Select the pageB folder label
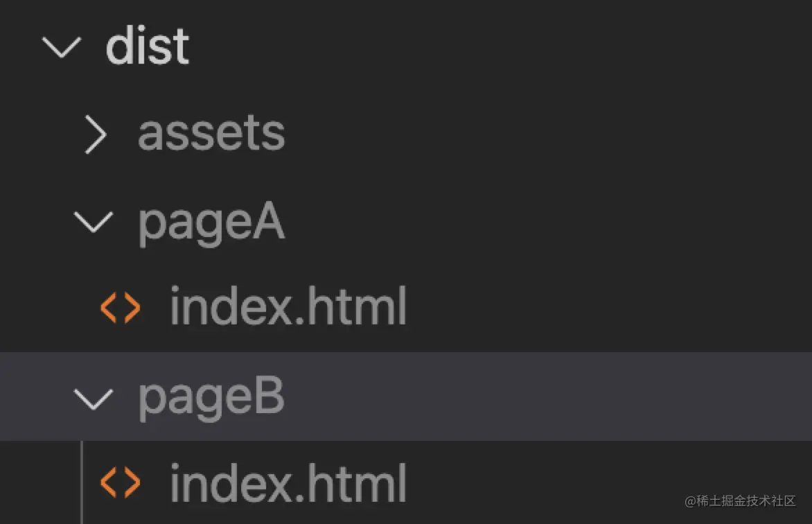The image size is (812, 524). 211,398
